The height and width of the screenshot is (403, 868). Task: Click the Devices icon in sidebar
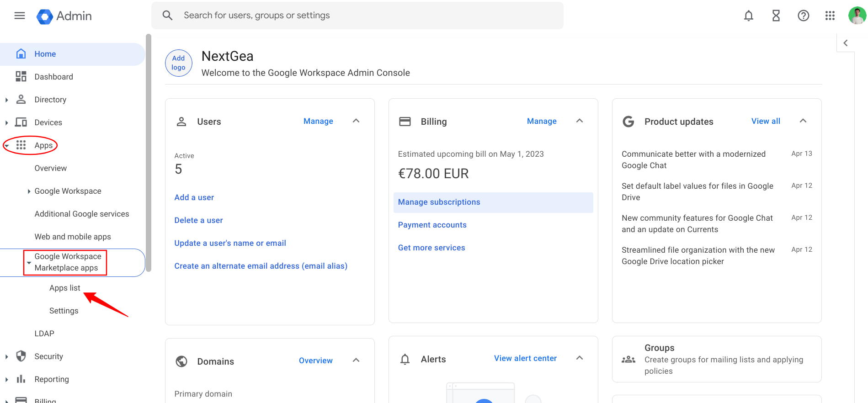click(21, 122)
